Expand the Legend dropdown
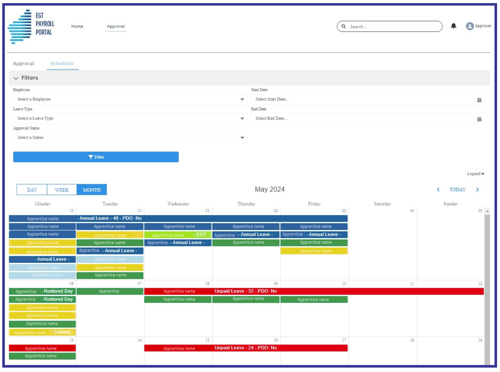 click(475, 174)
